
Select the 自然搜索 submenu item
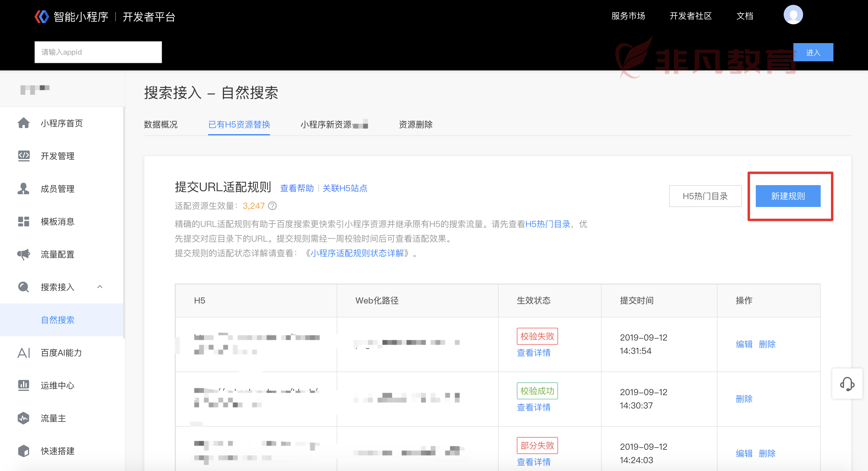(x=62, y=320)
